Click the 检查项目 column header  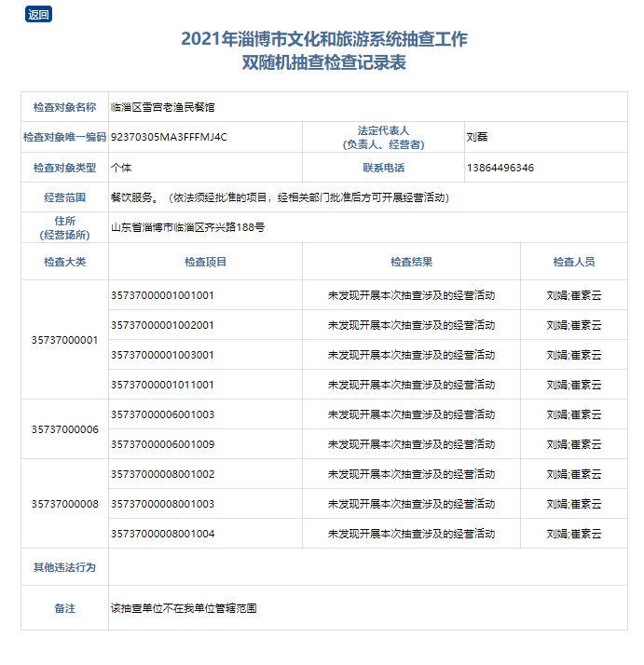(205, 263)
